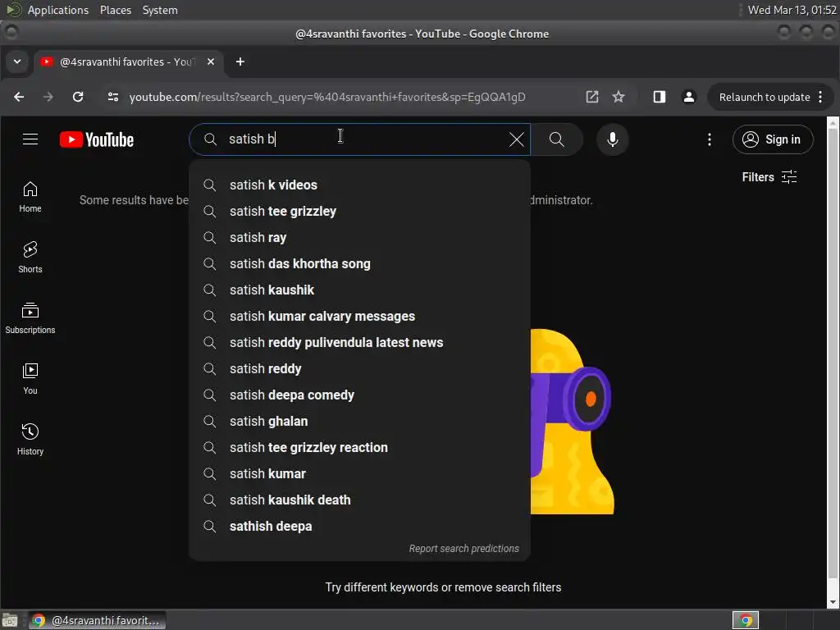Choose suggestion "satish tee grizzley"

point(359,211)
